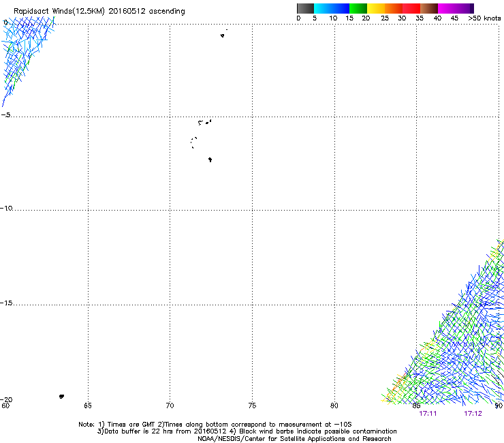Click the note line starting 'Note: 1) Times are GMT'
The image size is (504, 443).
[x=215, y=425]
